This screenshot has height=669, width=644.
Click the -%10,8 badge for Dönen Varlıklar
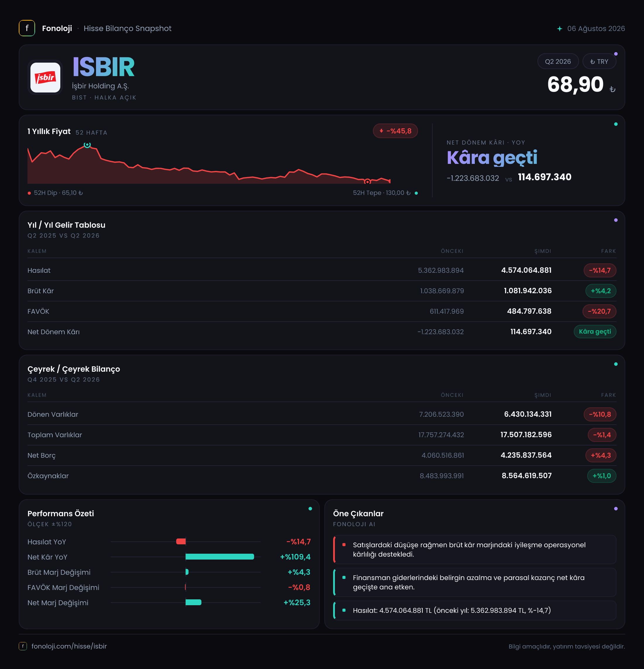[x=600, y=414]
